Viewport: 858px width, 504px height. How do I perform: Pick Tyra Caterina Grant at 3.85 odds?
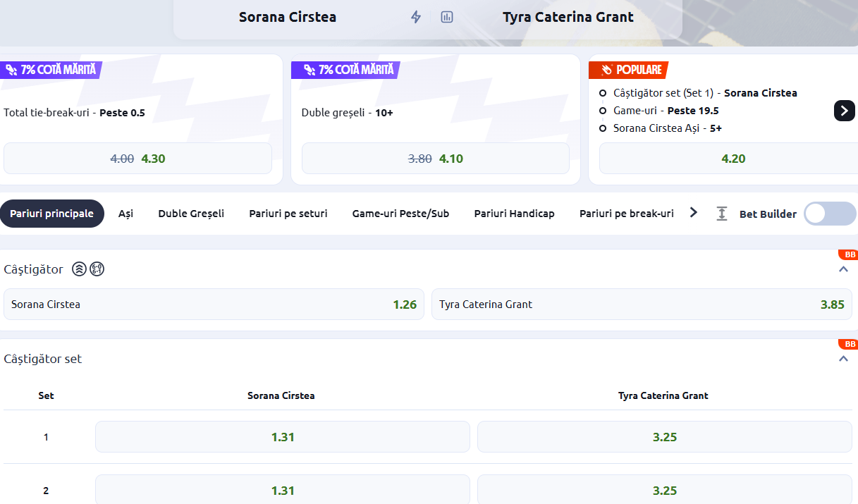(x=642, y=304)
